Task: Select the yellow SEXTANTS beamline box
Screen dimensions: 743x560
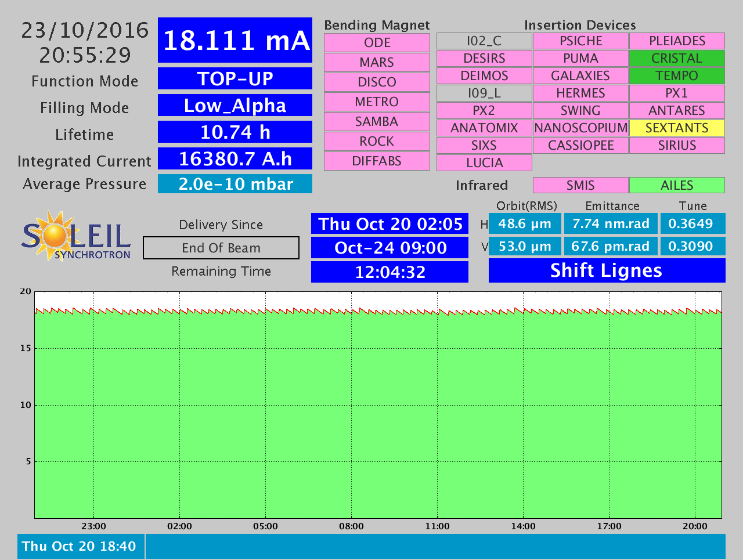Action: (x=677, y=128)
